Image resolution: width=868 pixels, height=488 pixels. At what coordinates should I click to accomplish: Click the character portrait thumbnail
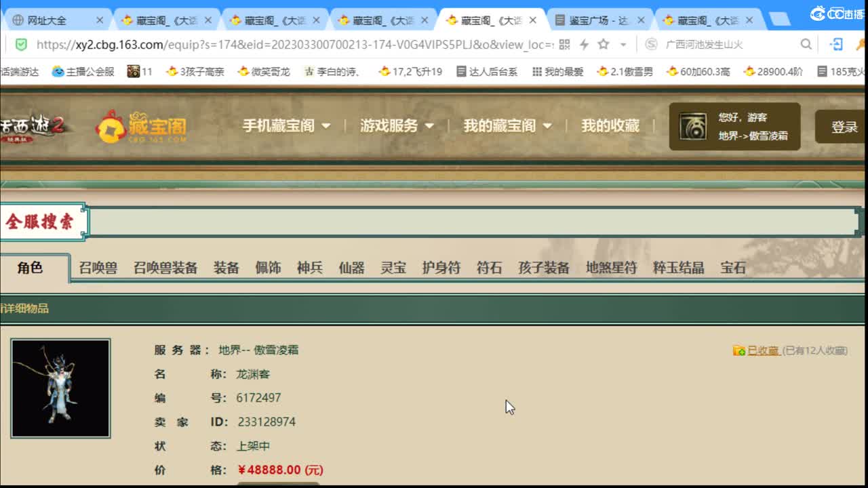pos(60,388)
